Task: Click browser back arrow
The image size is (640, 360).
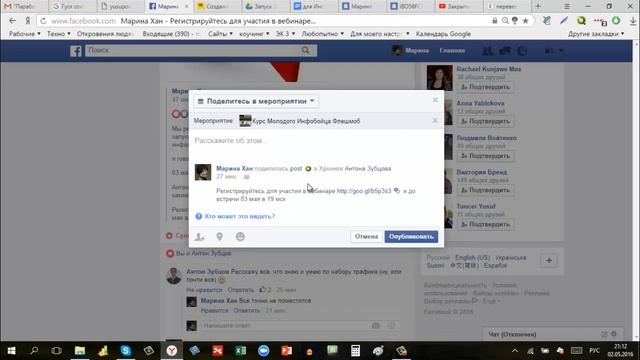Action: pyautogui.click(x=12, y=20)
